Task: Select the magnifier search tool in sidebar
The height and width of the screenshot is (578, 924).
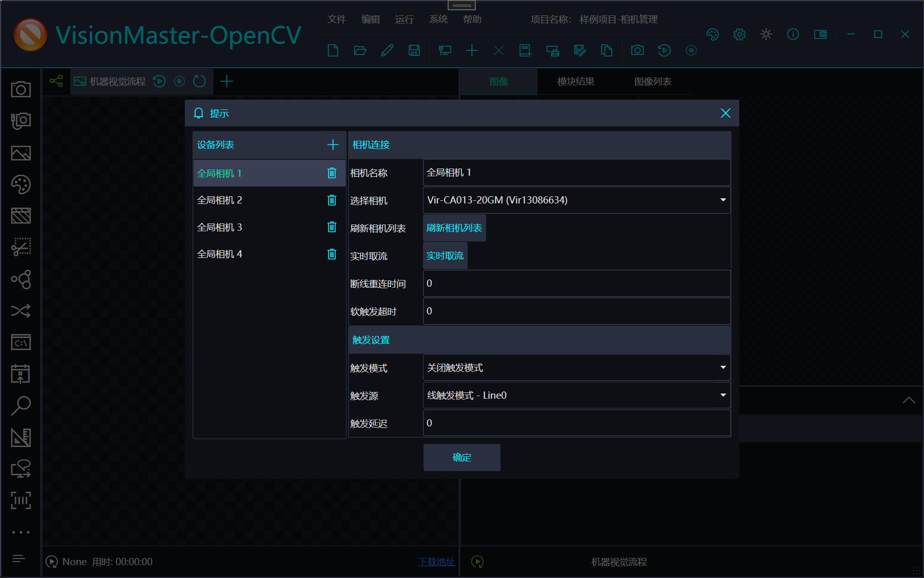Action: click(21, 405)
